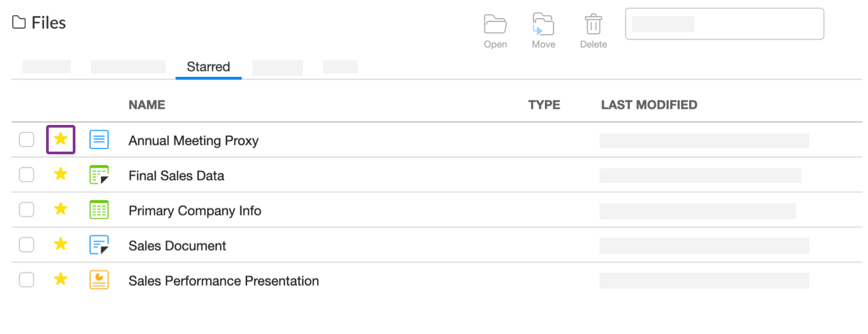Image resolution: width=868 pixels, height=334 pixels.
Task: Click the Annual Meeting Proxy document icon
Action: pos(99,140)
